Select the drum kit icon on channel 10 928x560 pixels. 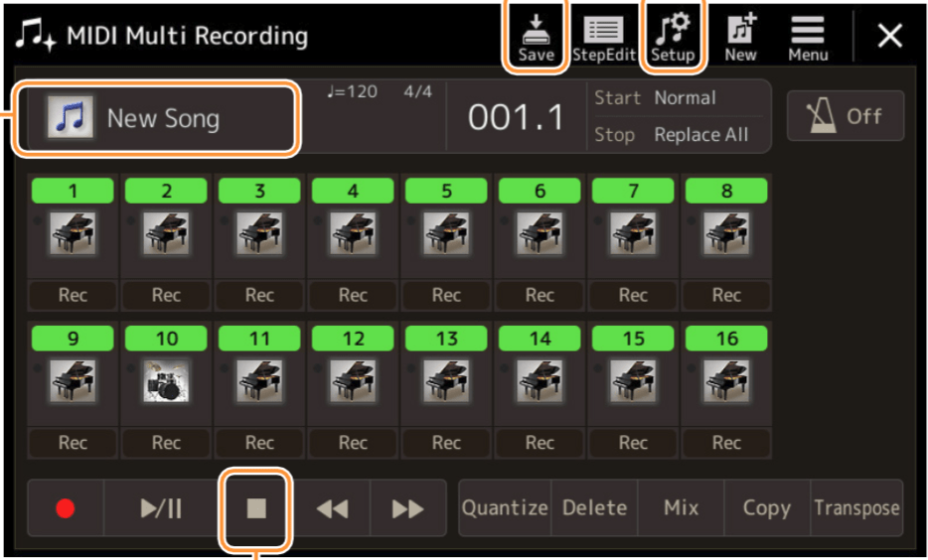coord(166,379)
